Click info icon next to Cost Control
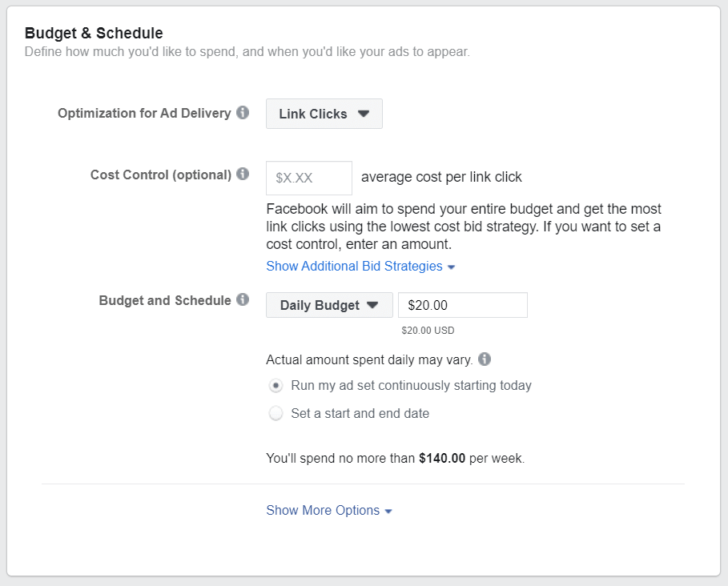 point(243,175)
